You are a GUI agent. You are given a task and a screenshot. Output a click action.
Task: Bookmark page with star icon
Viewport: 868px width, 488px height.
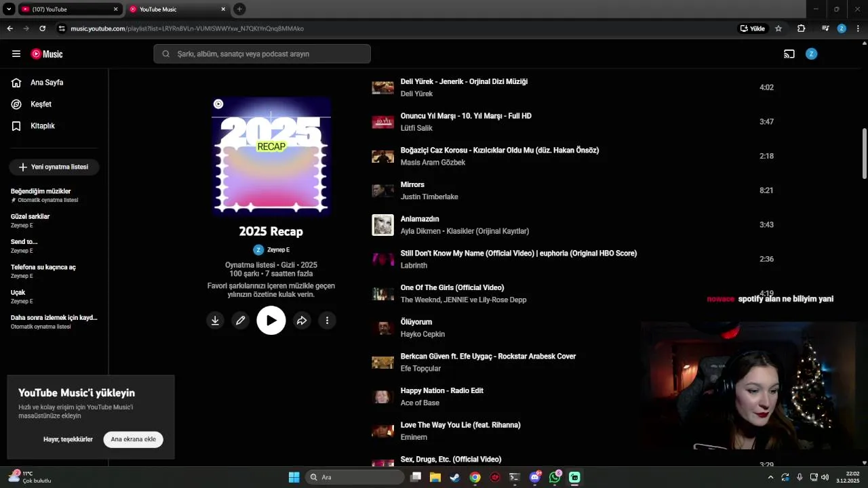pos(778,28)
